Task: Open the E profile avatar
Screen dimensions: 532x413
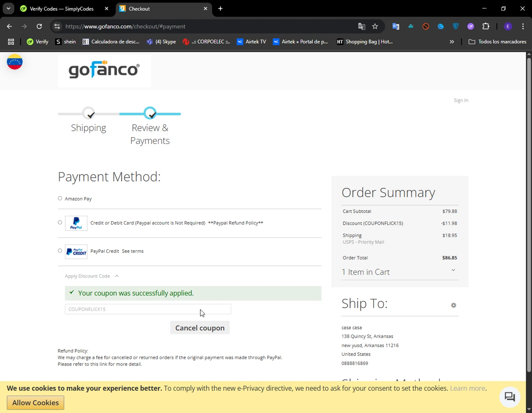Action: [508, 26]
